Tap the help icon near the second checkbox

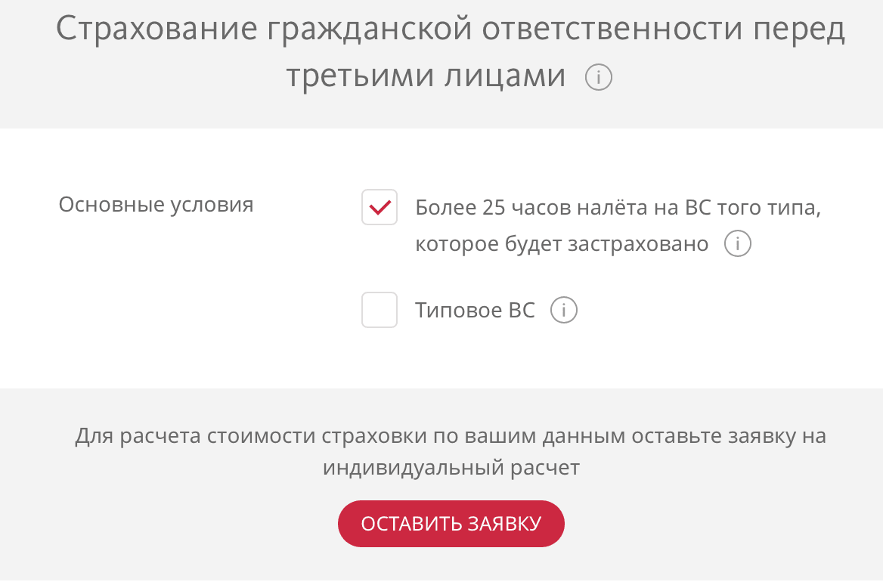(565, 310)
